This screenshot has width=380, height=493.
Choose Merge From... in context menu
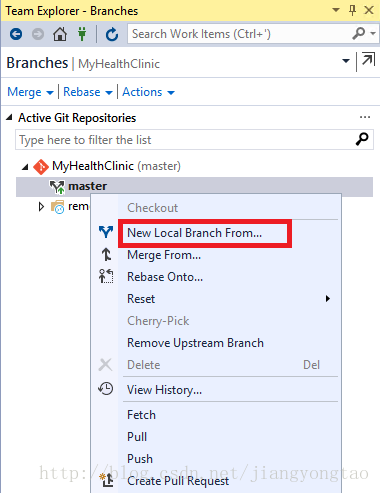164,255
